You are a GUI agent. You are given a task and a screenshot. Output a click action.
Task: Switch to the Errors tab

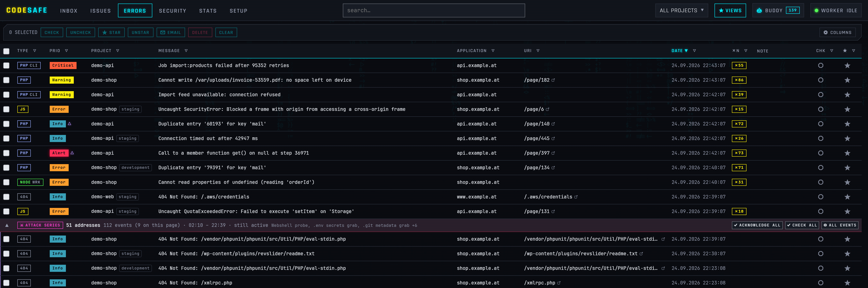(x=135, y=11)
